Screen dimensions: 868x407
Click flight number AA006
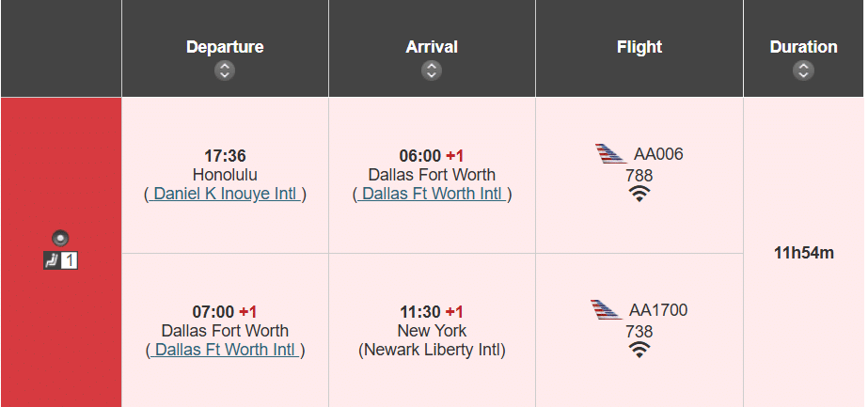click(x=658, y=154)
